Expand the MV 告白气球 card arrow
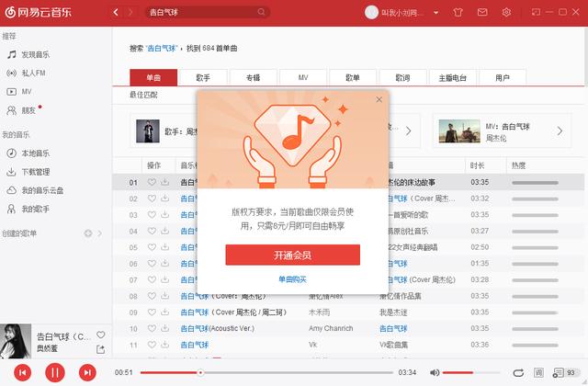588x386 pixels. click(560, 131)
